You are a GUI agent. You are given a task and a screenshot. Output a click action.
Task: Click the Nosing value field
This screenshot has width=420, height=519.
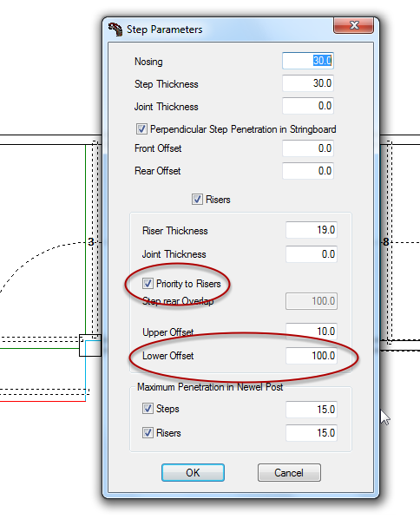click(x=308, y=61)
